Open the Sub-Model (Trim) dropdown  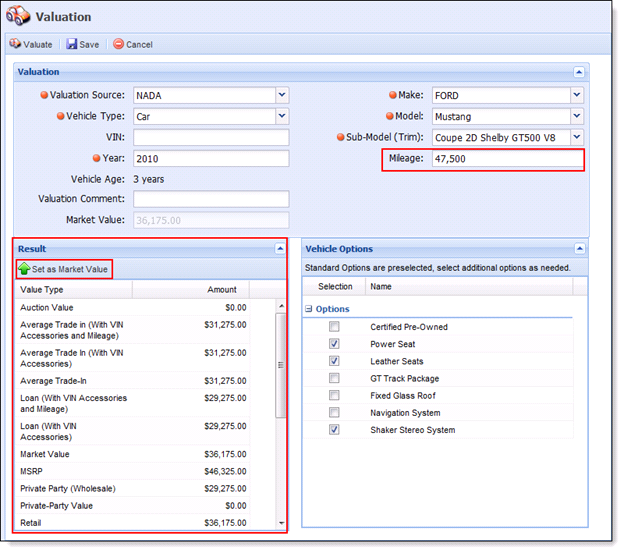click(x=577, y=137)
